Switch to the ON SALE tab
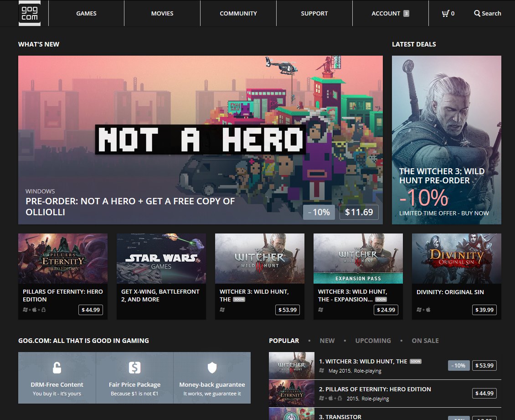Screen dimensions: 515x420 pyautogui.click(x=425, y=341)
